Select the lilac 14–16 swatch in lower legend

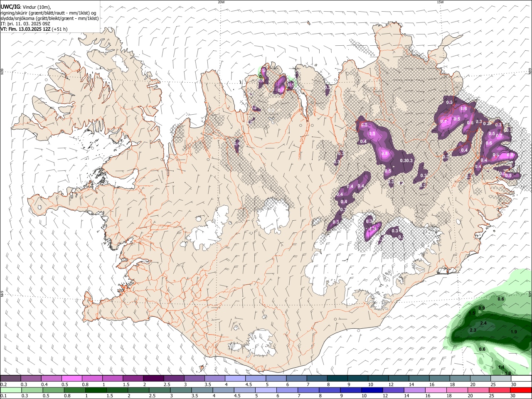click(414, 390)
